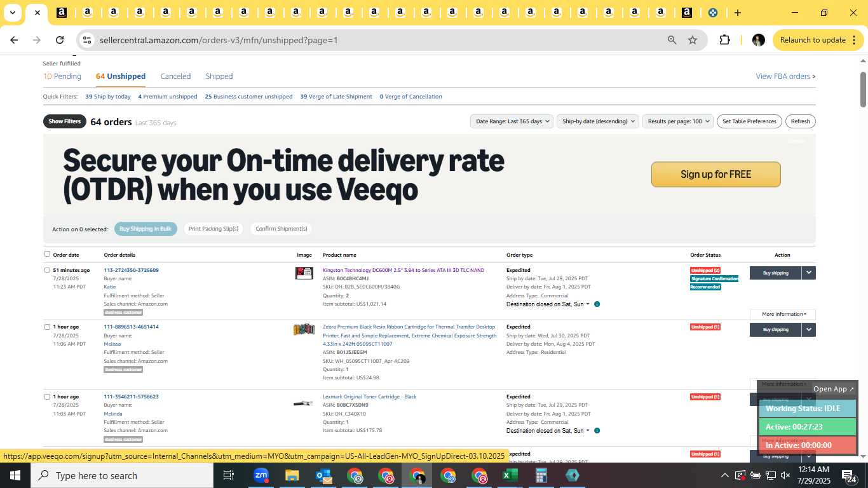The height and width of the screenshot is (488, 868).
Task: Select order 111-3546211-5758623 checkbox
Action: [47, 396]
